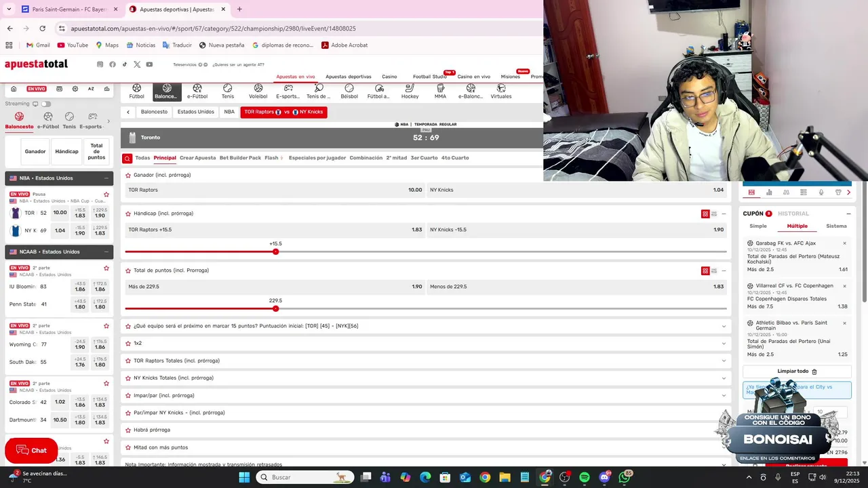Screen dimensions: 868x488
Task: Remove Qarabag FK vs AFC Ajax selection
Action: [844, 243]
